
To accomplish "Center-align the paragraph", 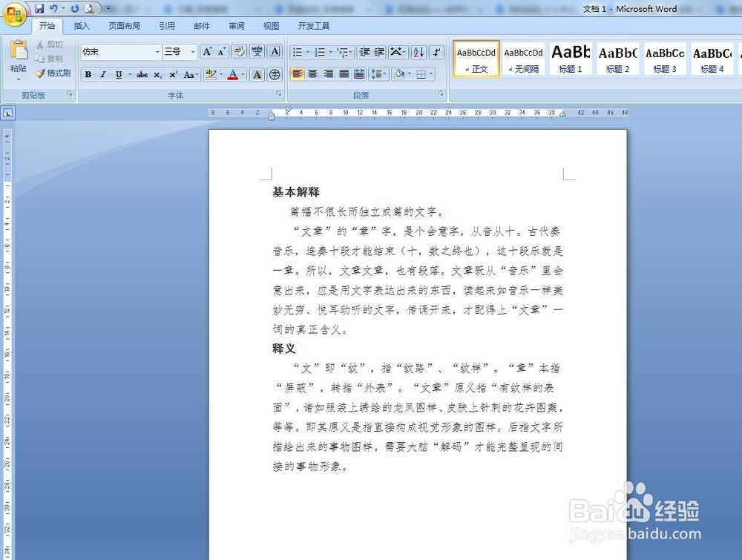I will (x=312, y=74).
